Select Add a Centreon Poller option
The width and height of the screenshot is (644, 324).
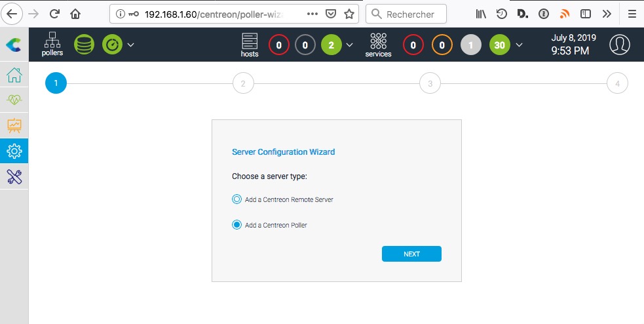(x=237, y=225)
